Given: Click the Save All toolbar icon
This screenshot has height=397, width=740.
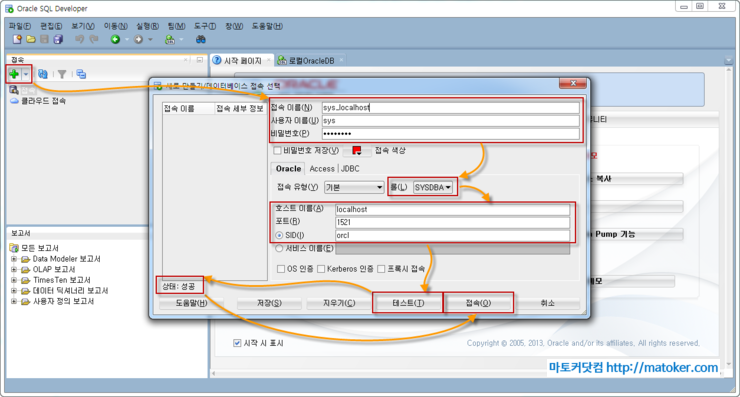Looking at the screenshot, I should pyautogui.click(x=58, y=40).
